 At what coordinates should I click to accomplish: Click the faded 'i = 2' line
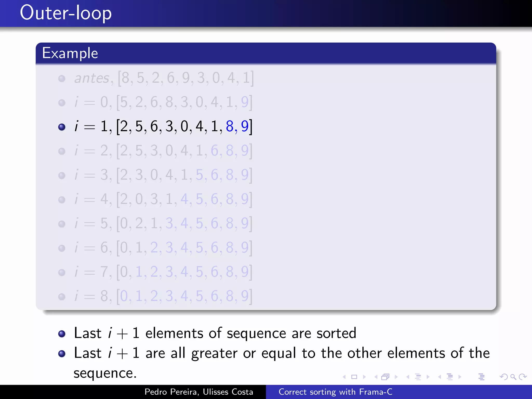(163, 151)
